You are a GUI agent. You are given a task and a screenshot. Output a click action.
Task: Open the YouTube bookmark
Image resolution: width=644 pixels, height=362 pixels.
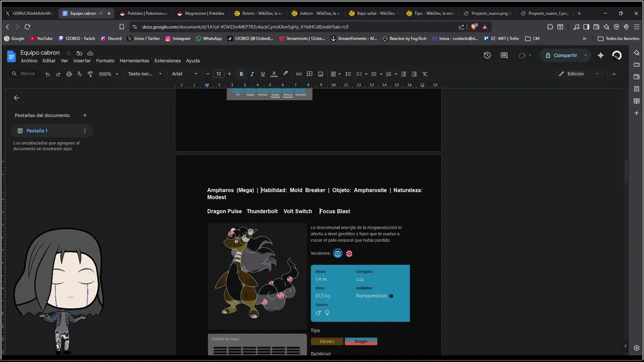point(41,38)
